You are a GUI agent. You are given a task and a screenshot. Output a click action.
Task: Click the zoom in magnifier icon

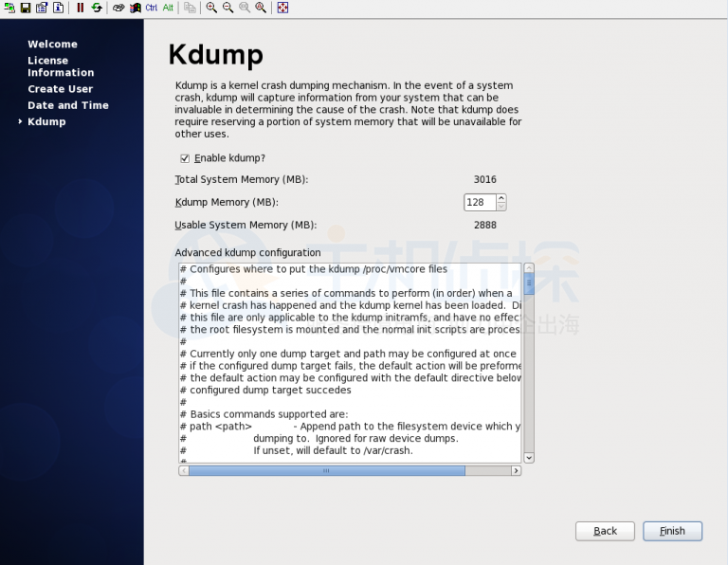(211, 8)
